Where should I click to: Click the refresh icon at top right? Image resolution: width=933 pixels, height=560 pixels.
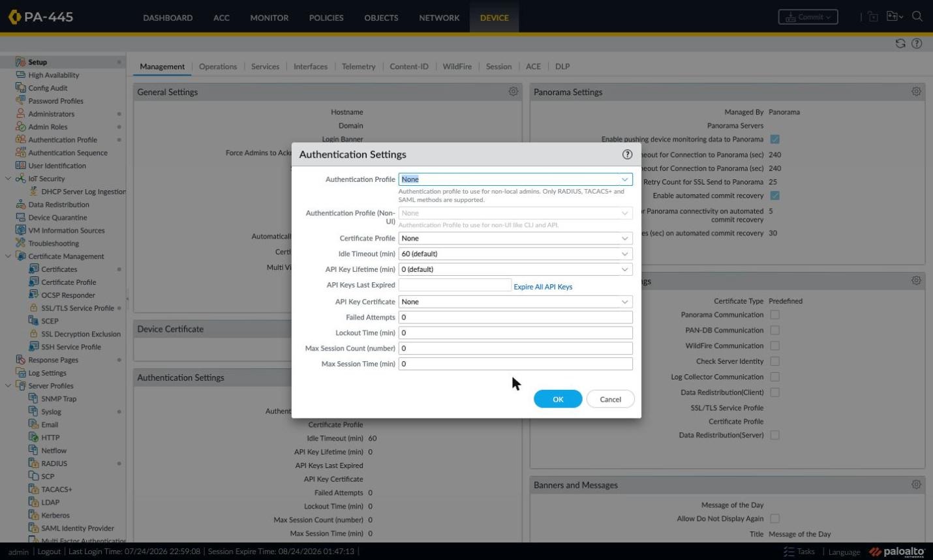tap(900, 44)
